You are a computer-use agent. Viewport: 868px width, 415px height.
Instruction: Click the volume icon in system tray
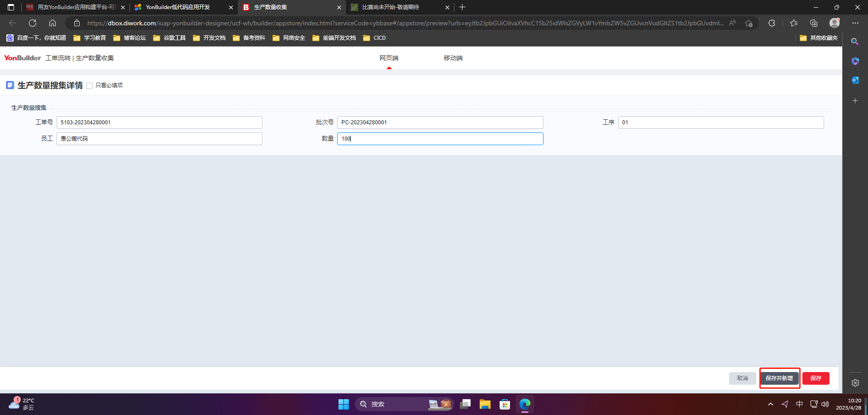[825, 404]
